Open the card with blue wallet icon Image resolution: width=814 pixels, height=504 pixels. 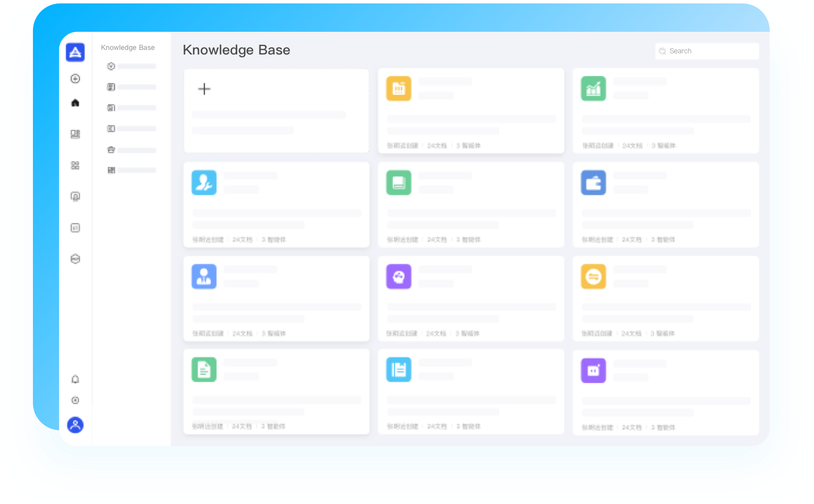pos(665,205)
